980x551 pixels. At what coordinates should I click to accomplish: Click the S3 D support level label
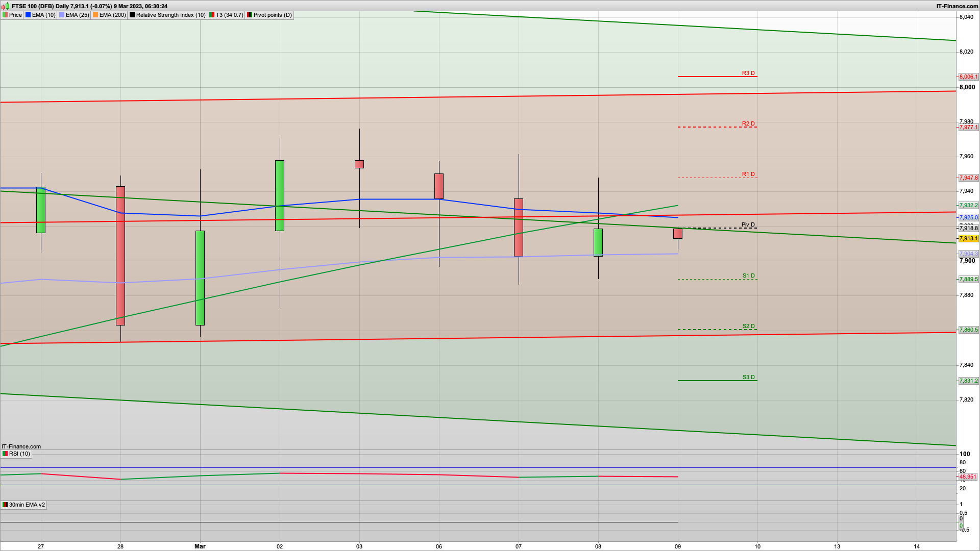click(x=748, y=377)
